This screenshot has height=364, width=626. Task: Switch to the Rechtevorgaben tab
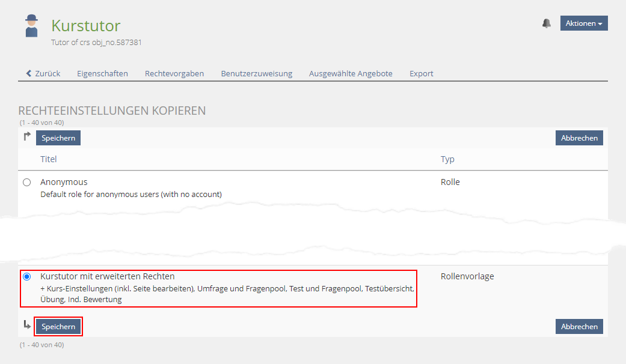174,73
